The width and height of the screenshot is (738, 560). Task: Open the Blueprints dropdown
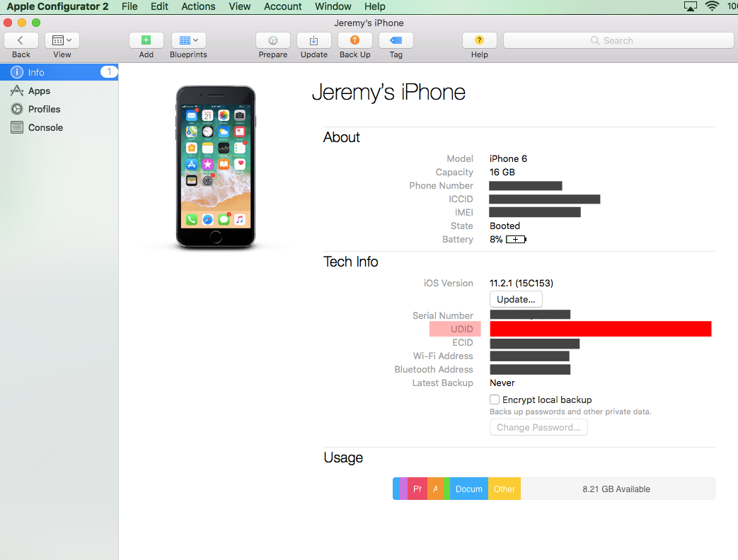[x=188, y=40]
